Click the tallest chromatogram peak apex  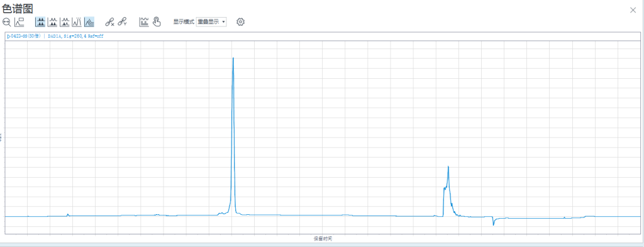[x=233, y=58]
